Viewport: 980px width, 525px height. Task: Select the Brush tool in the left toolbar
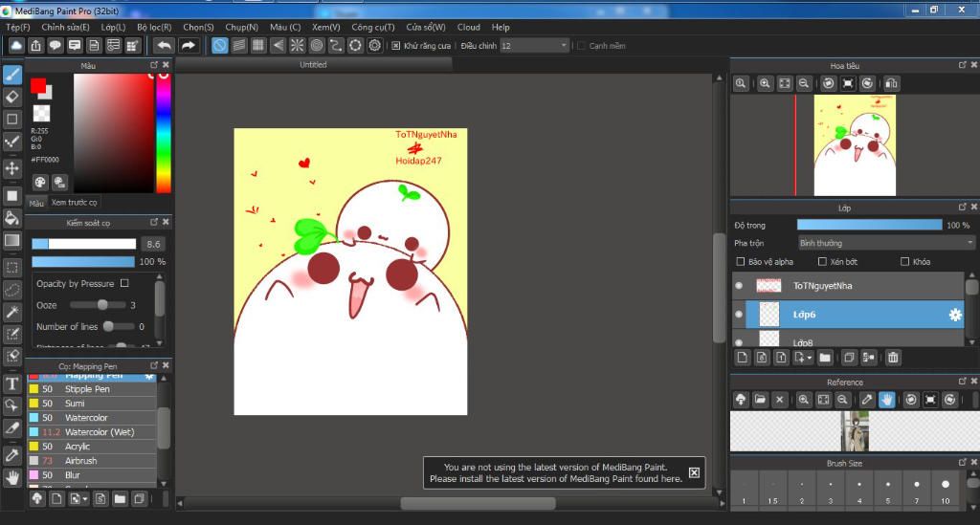click(11, 75)
